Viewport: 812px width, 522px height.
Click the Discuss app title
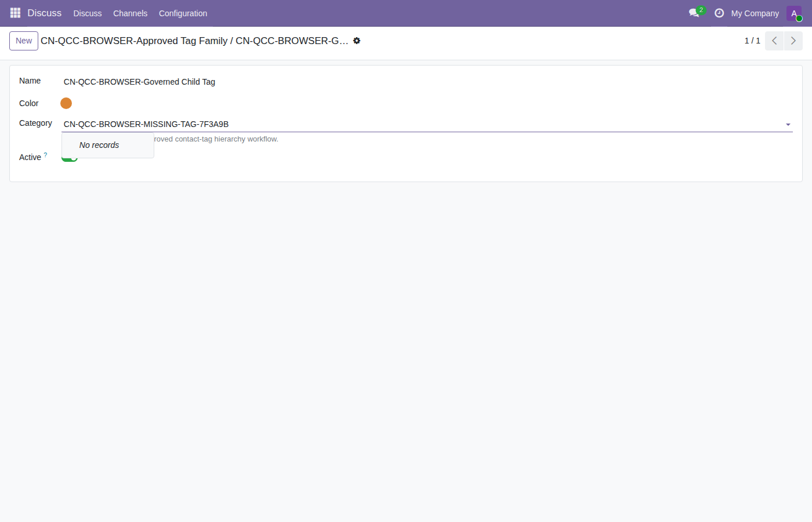click(x=44, y=13)
